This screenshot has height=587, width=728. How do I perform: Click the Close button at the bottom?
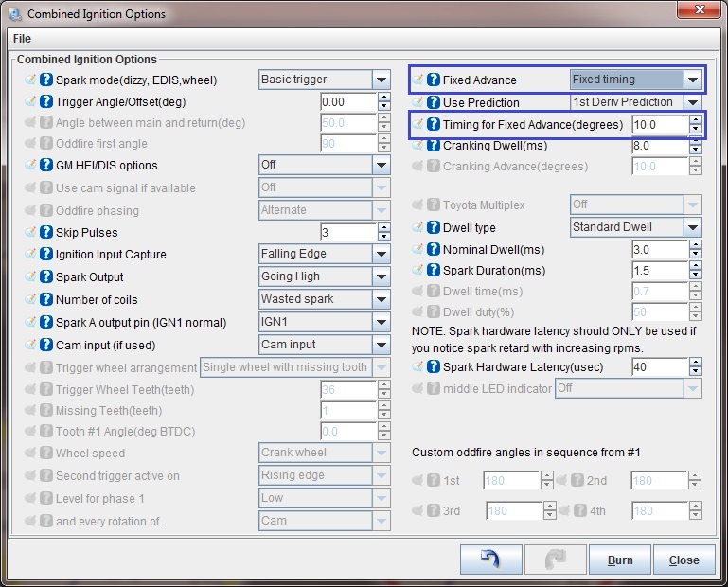[684, 560]
